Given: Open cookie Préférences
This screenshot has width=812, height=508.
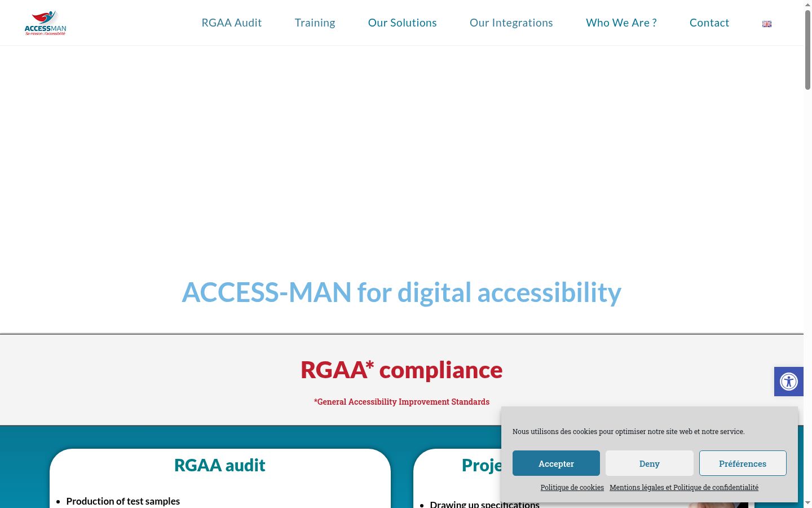Looking at the screenshot, I should point(743,463).
